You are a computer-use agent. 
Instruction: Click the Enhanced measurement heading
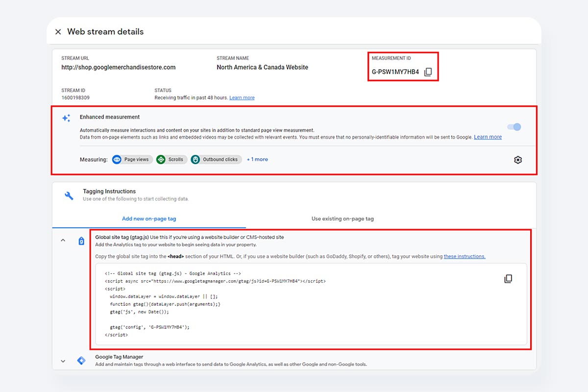tap(110, 117)
